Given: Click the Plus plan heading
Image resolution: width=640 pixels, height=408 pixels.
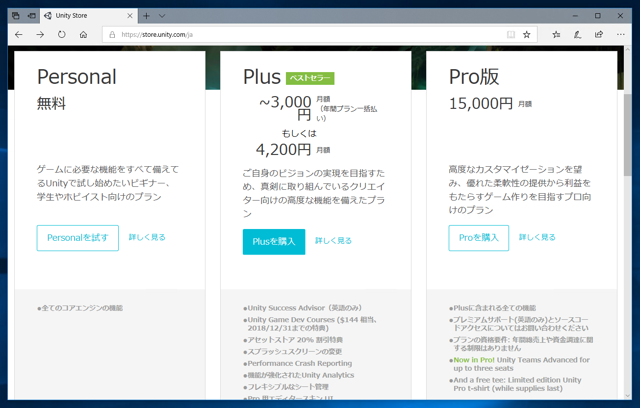Looking at the screenshot, I should tap(262, 77).
